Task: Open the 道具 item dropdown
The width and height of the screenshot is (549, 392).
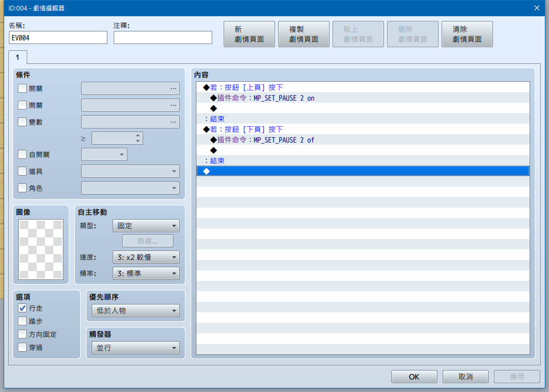Action: tap(130, 171)
